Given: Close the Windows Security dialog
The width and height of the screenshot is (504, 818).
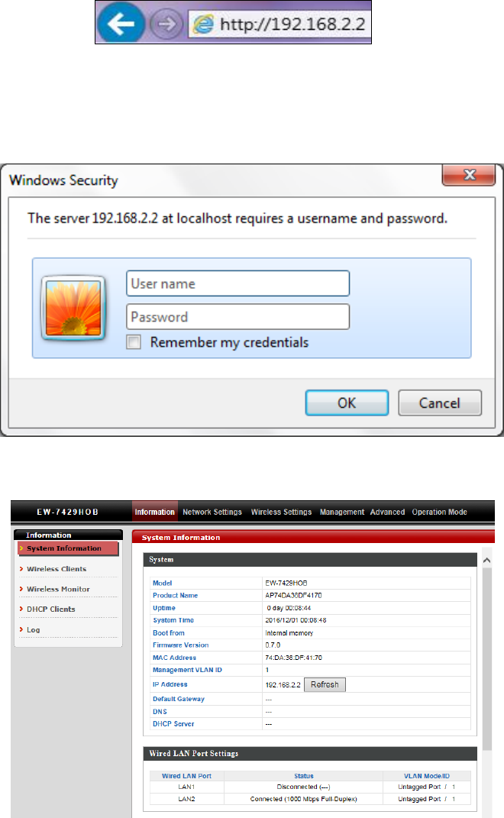Looking at the screenshot, I should tap(469, 175).
